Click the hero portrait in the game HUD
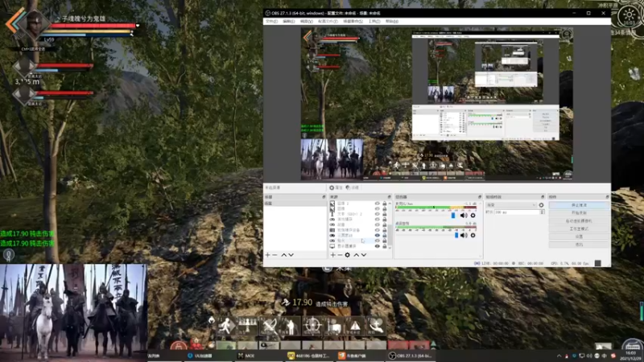Viewport: 644px width, 362px height. point(35,23)
